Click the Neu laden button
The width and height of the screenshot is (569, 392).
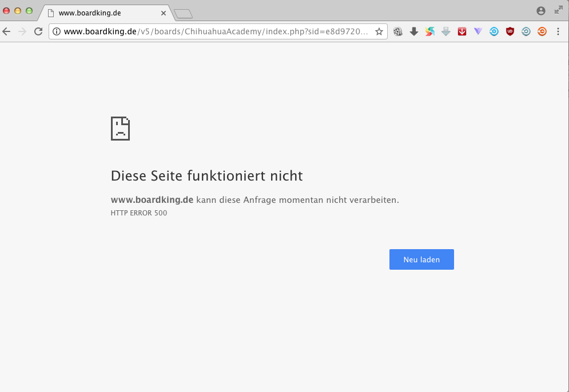tap(421, 259)
